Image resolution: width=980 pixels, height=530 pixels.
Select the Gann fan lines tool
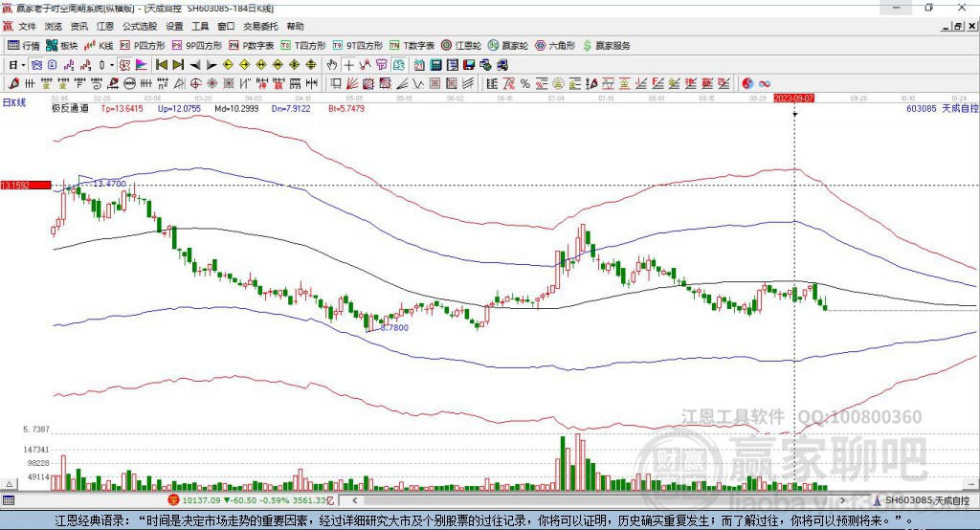[x=351, y=83]
